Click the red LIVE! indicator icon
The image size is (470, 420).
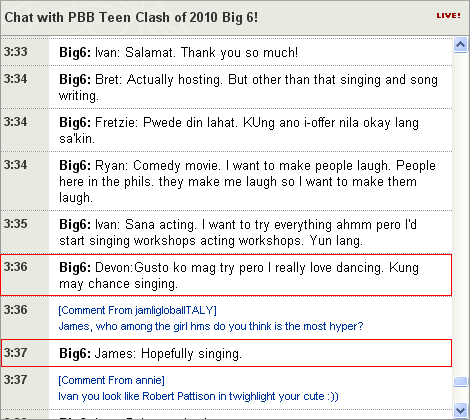[x=448, y=16]
